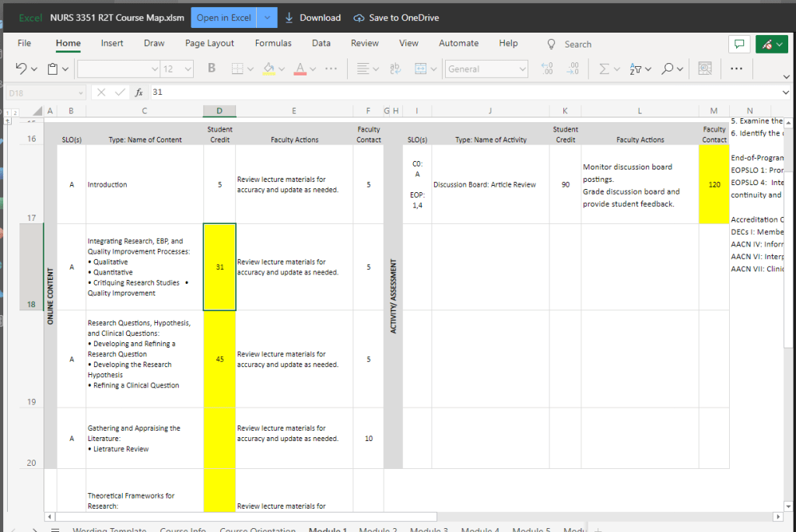Open the arrow beside Open in Excel

[268, 18]
